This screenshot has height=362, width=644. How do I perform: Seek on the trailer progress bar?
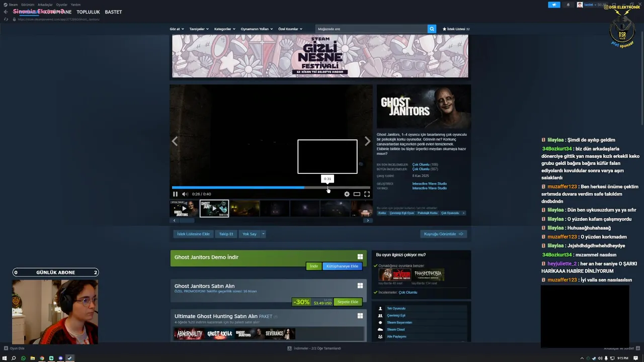(271, 188)
